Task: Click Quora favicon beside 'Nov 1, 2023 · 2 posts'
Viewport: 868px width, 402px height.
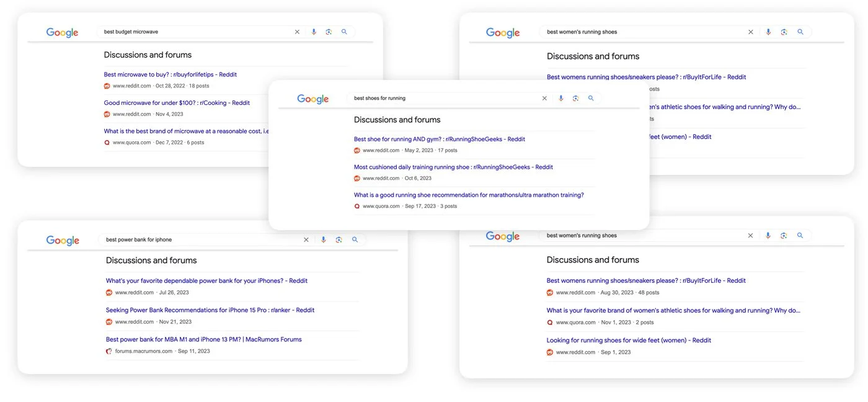Action: (550, 323)
